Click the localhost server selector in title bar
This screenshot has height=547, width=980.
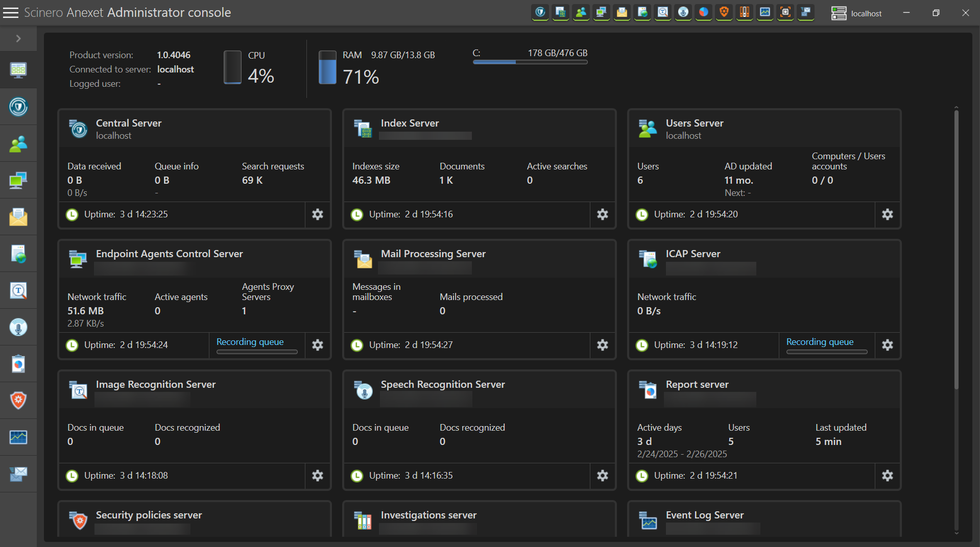click(x=857, y=13)
